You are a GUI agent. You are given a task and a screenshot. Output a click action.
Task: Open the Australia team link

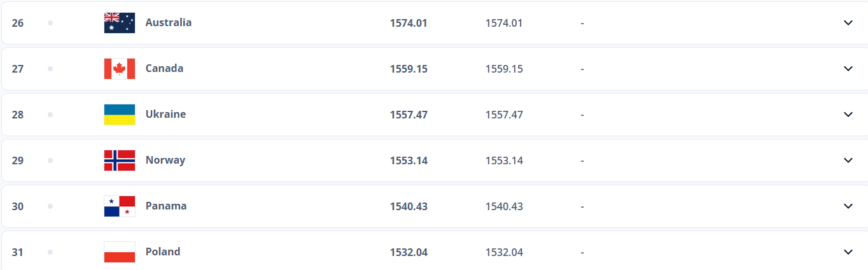(168, 22)
